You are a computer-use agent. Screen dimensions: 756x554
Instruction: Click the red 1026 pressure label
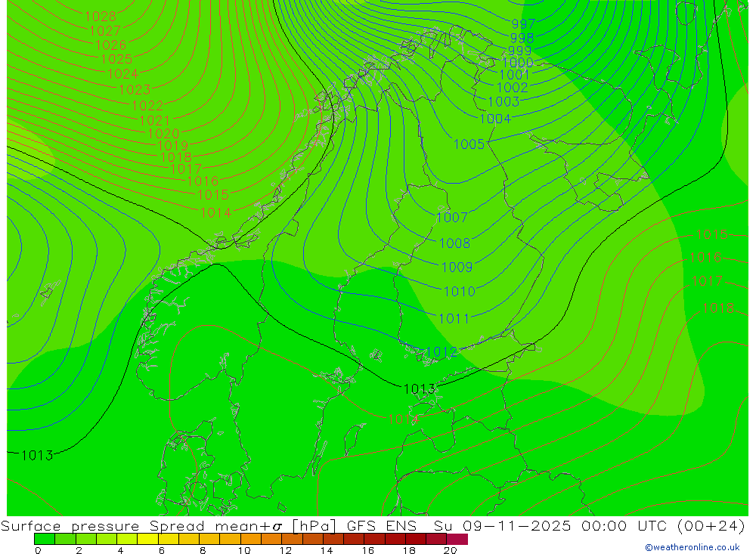111,45
